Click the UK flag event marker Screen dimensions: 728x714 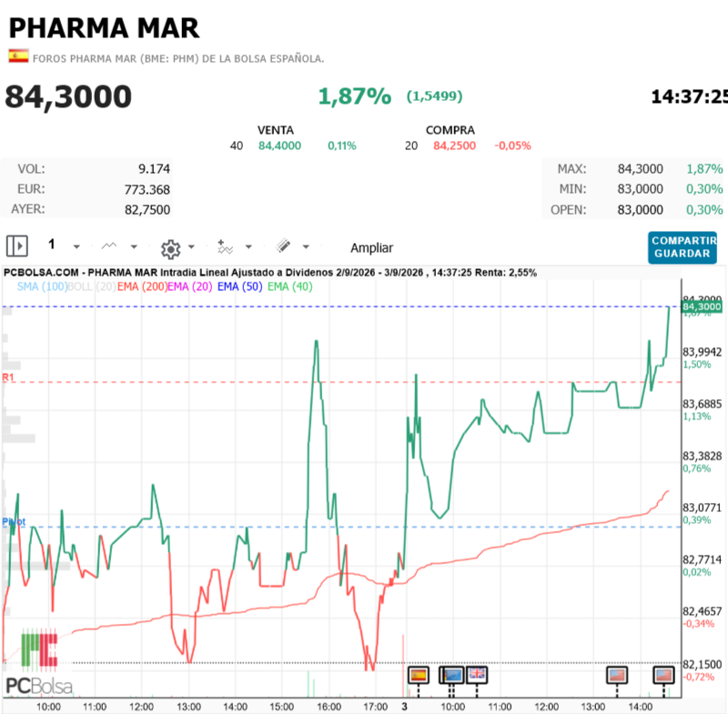(477, 675)
